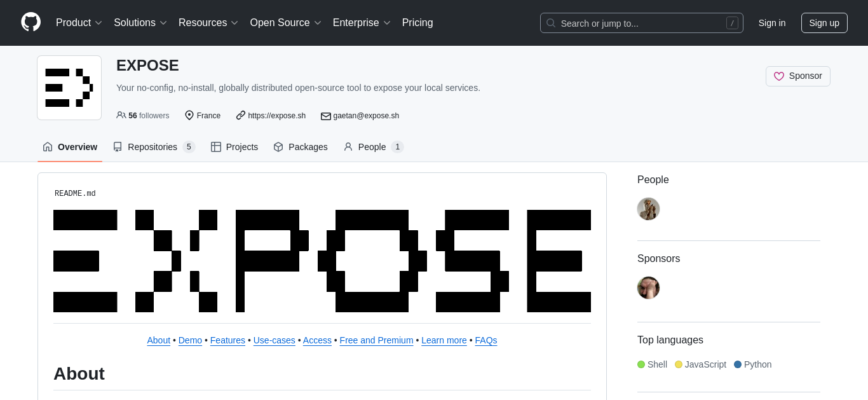Image resolution: width=868 pixels, height=400 pixels.
Task: Click the Repositories count badge 5
Action: tap(189, 147)
